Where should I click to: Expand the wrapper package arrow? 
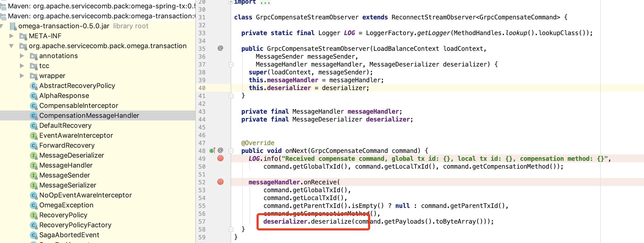click(22, 76)
